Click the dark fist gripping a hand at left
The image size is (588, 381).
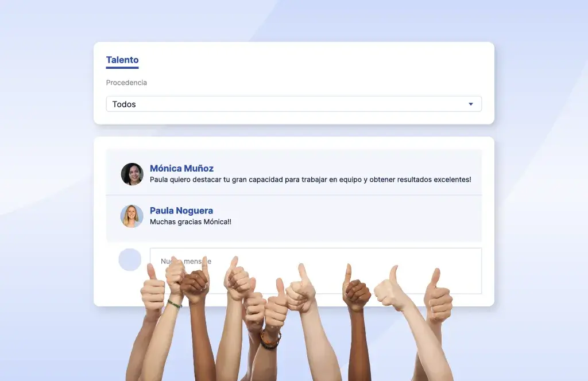194,286
